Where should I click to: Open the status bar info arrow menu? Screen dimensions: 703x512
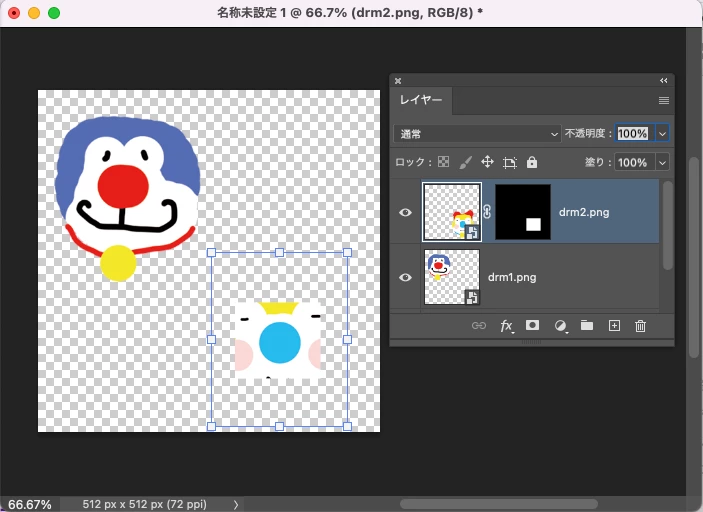(x=235, y=504)
